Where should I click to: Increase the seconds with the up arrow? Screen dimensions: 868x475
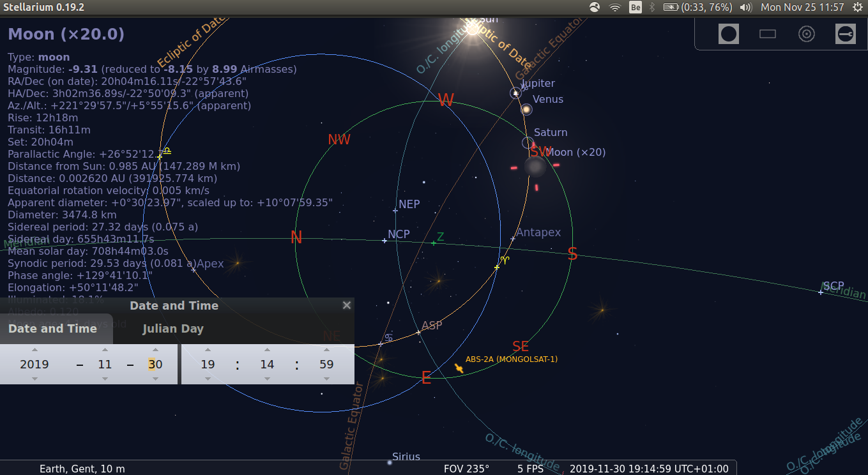coord(326,350)
